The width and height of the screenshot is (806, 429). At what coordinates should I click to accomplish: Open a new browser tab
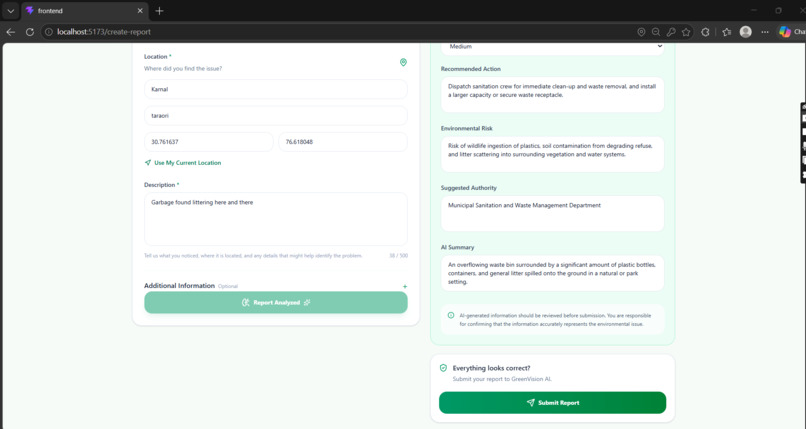click(x=159, y=11)
